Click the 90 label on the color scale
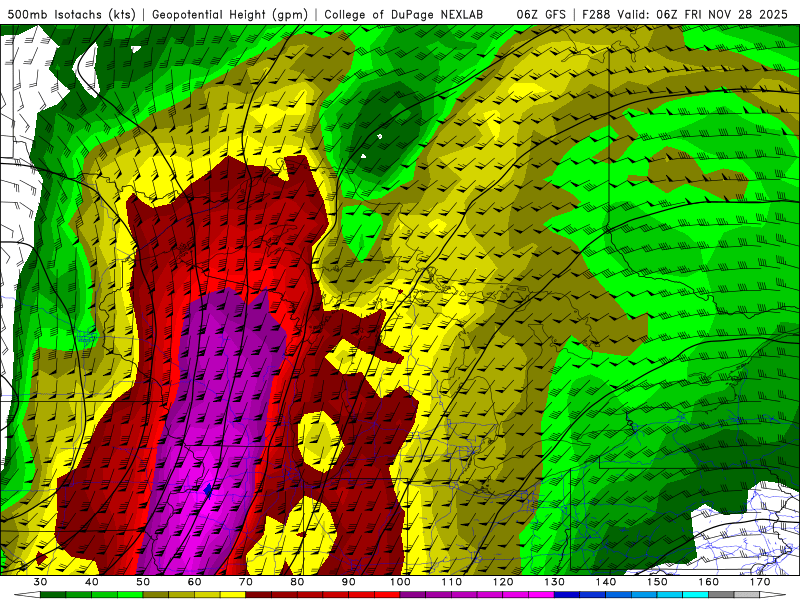This screenshot has width=800, height=600. pyautogui.click(x=349, y=582)
